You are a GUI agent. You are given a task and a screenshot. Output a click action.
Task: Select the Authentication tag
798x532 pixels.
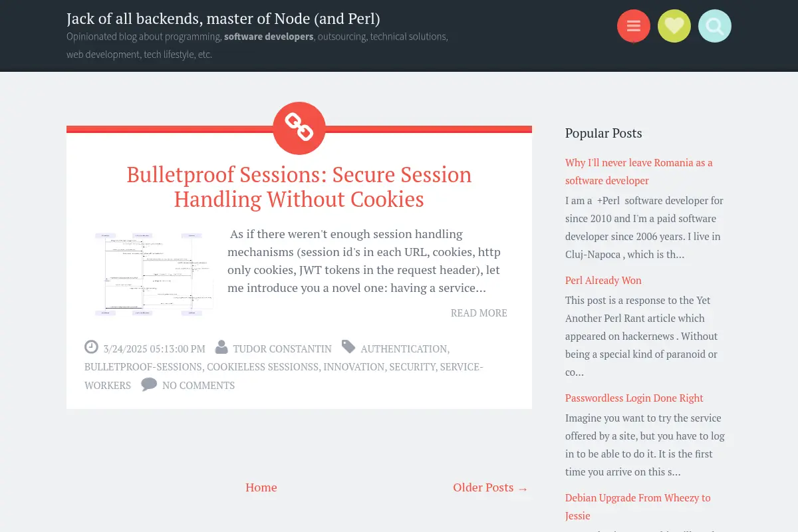point(404,348)
